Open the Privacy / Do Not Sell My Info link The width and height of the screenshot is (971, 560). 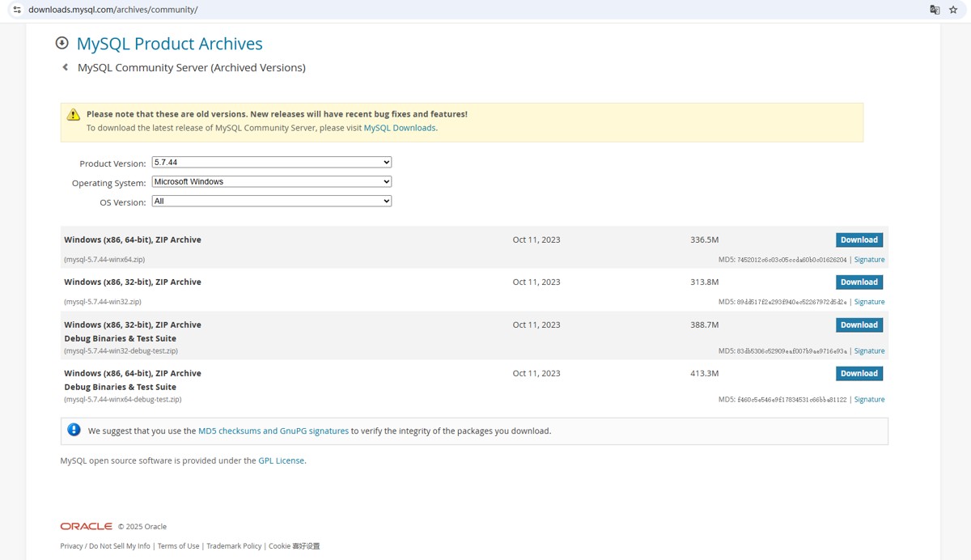coord(105,546)
